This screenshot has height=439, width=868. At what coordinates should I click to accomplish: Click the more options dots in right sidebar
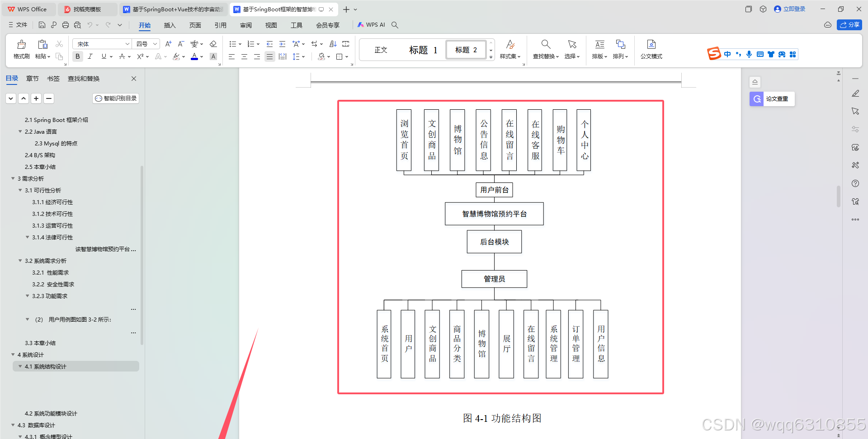coord(855,219)
